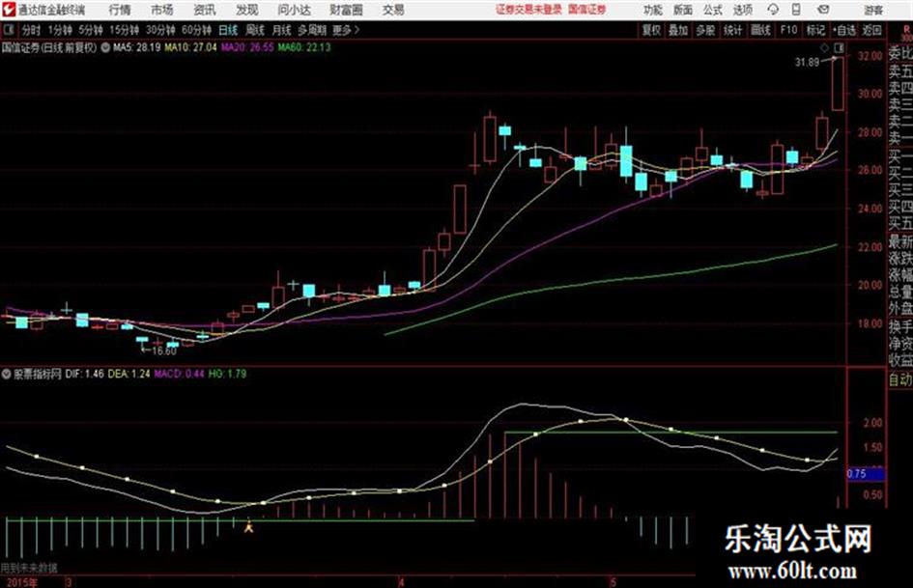This screenshot has height=588, width=913.
Task: Switch to the 5分钟 period
Action: pos(91,30)
